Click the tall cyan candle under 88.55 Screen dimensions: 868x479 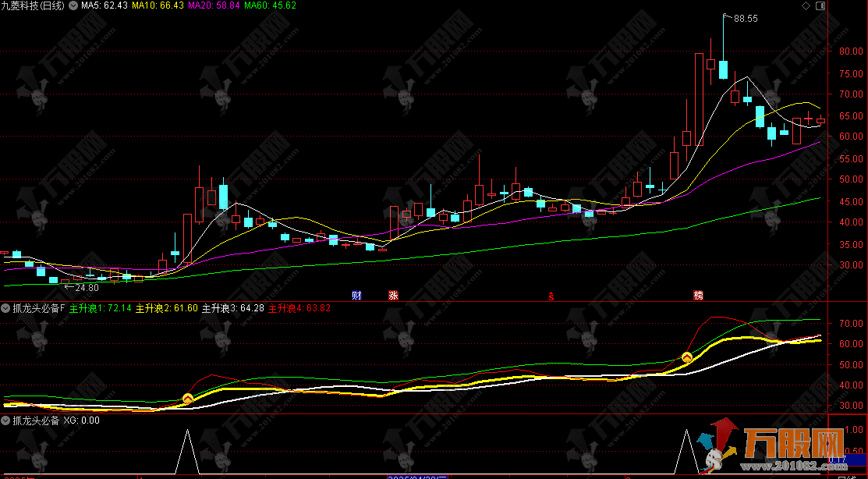tap(723, 69)
